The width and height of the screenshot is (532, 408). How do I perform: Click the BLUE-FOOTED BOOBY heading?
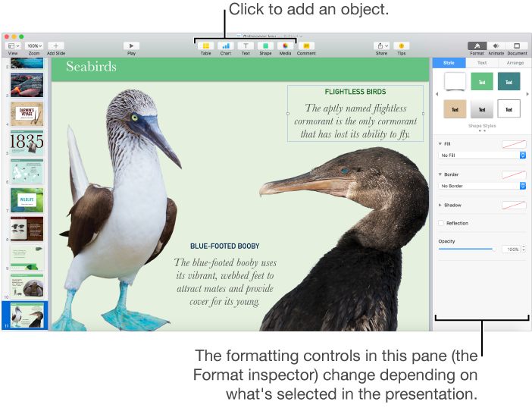click(x=224, y=246)
